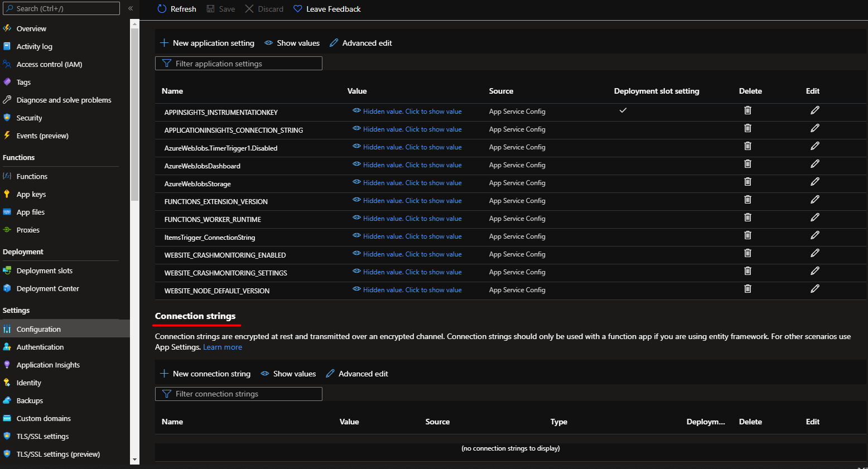868x469 pixels.
Task: Delete the FUNCTIONS_WORKER_RUNTIME setting
Action: (748, 217)
